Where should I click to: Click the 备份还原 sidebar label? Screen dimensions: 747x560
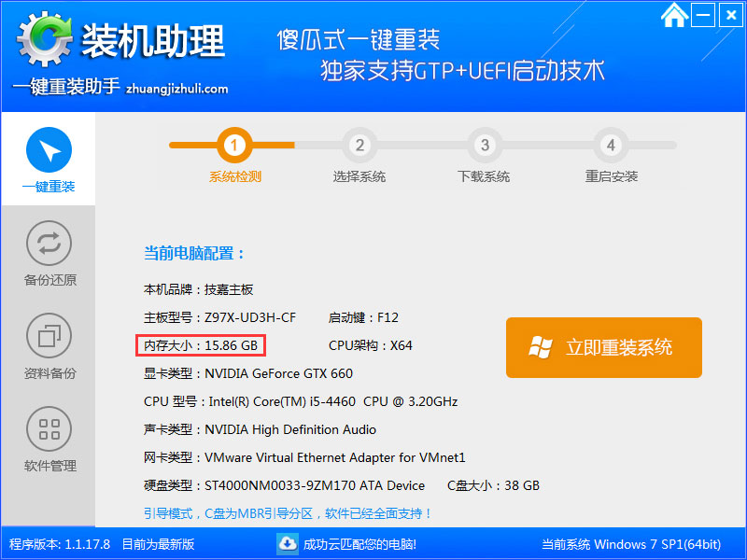pos(50,279)
